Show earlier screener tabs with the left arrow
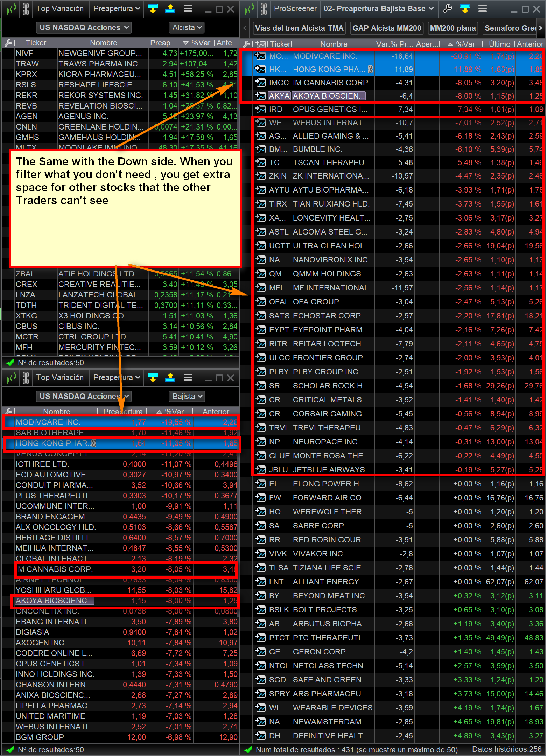This screenshot has height=756, width=546. coord(245,28)
